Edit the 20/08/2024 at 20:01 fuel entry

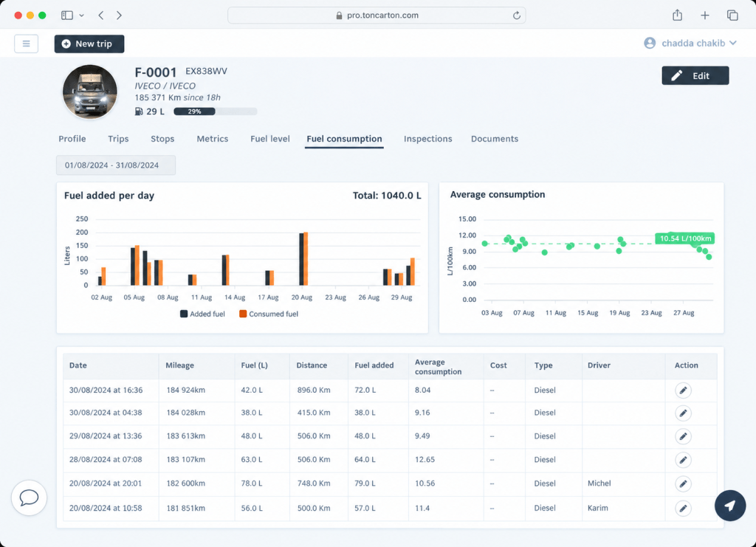[683, 484]
